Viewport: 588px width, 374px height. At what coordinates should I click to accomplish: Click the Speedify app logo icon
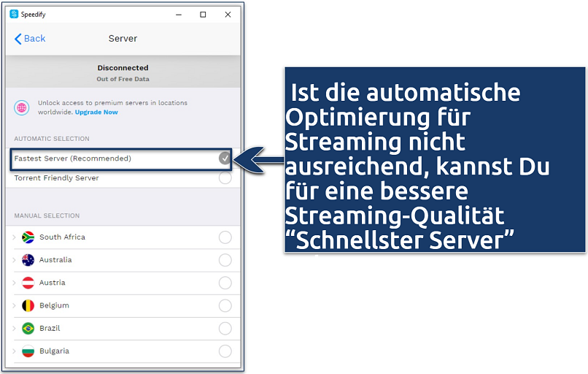(14, 14)
